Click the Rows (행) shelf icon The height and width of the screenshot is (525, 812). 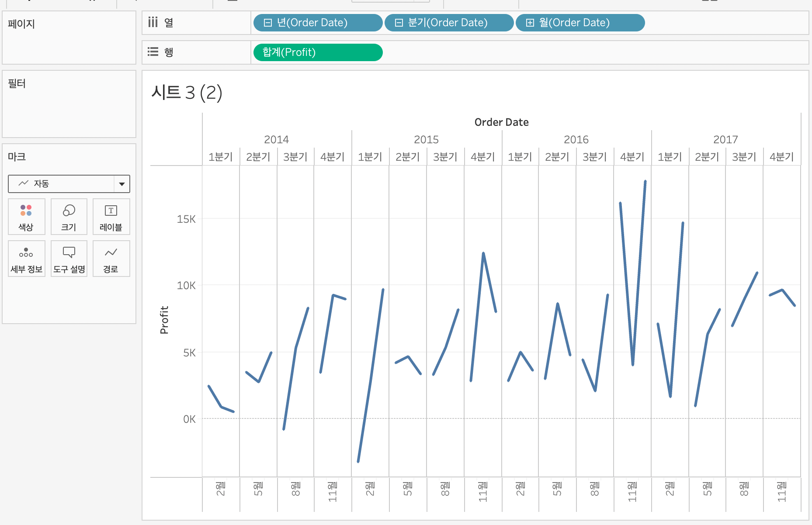click(153, 52)
